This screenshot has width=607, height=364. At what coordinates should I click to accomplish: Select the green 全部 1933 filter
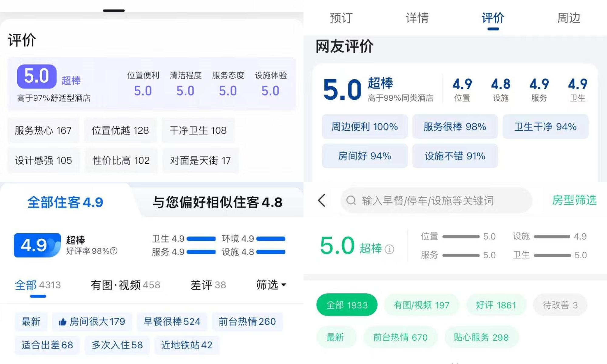tap(347, 305)
